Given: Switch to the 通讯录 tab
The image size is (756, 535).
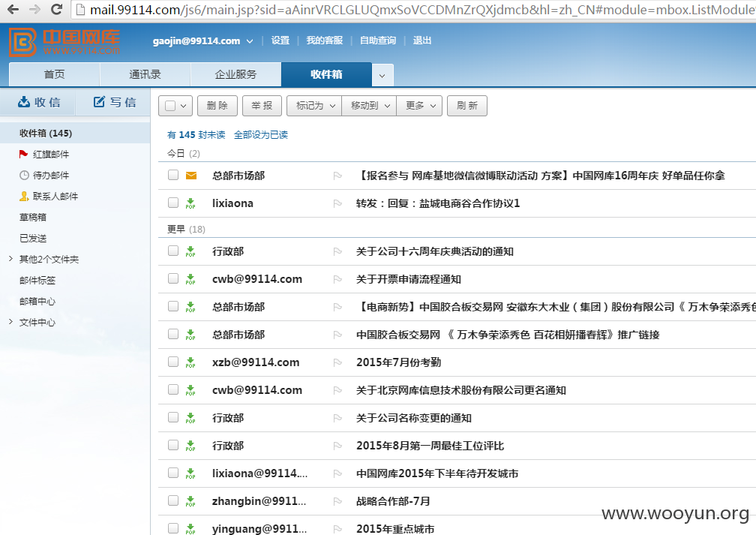Looking at the screenshot, I should tap(145, 74).
